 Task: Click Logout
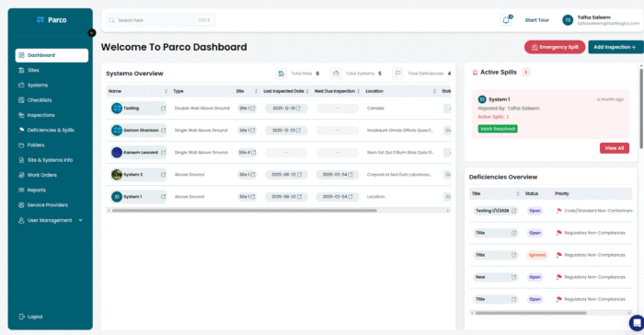30,317
